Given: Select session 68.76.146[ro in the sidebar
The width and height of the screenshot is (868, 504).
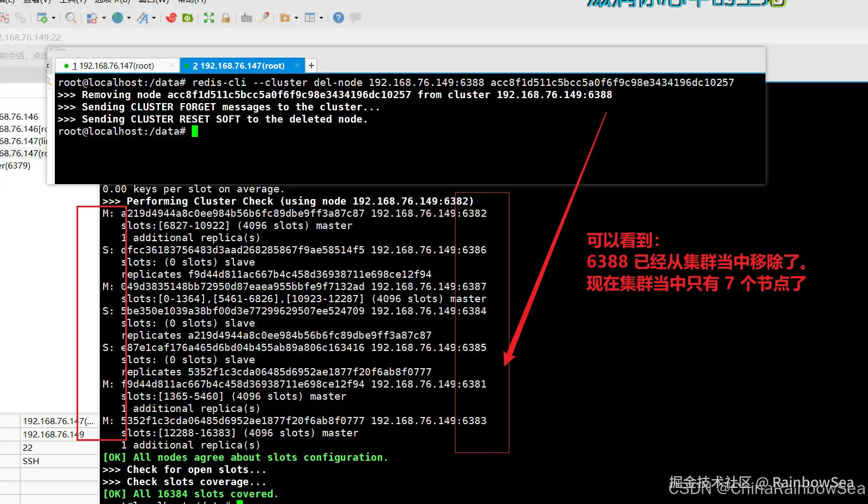Looking at the screenshot, I should pyautogui.click(x=24, y=129).
